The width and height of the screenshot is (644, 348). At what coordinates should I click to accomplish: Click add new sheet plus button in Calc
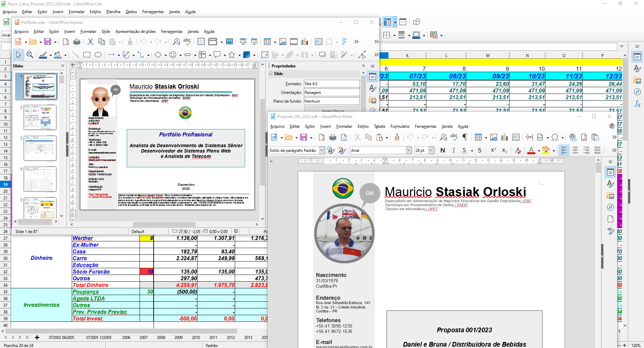pyautogui.click(x=37, y=338)
